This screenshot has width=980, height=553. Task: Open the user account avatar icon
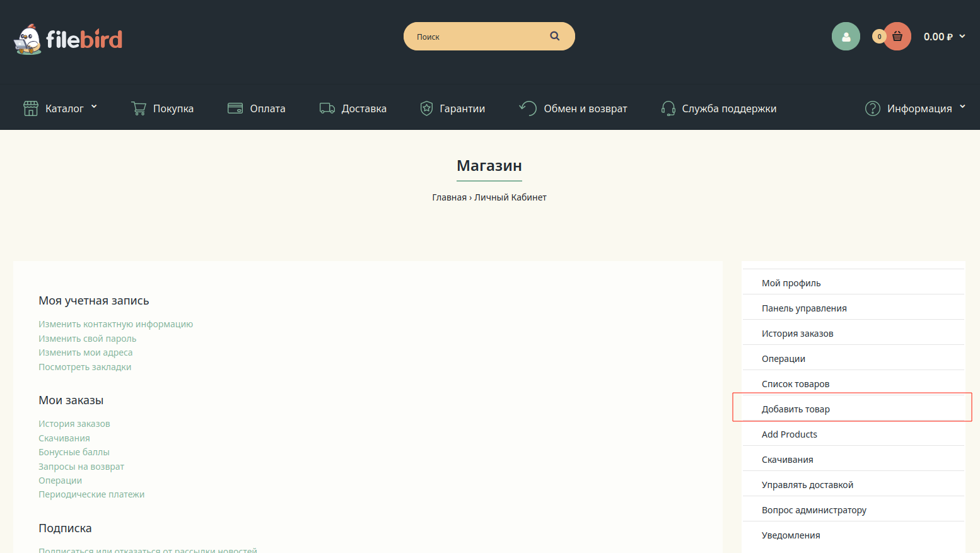coord(846,37)
